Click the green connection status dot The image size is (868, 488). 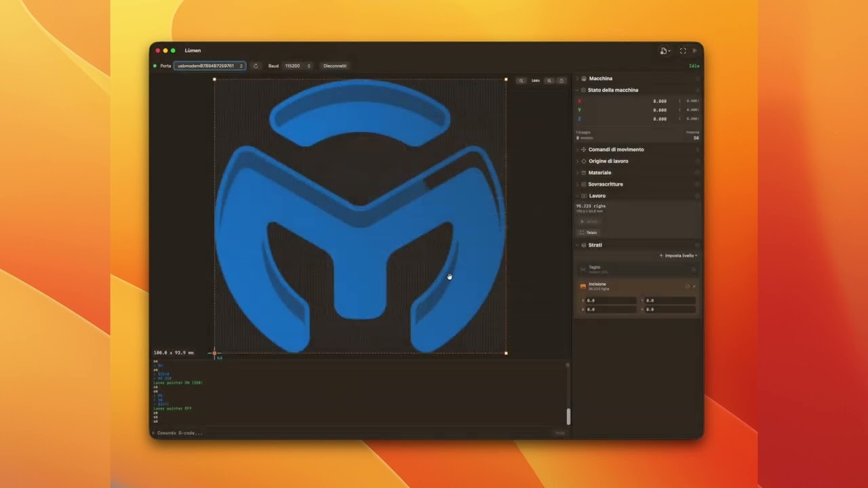click(156, 66)
